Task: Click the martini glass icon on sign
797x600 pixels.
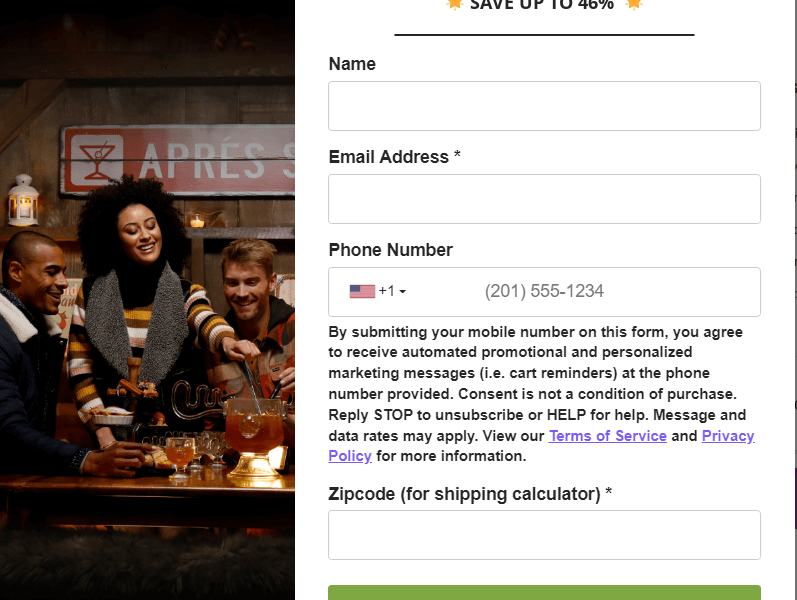Action: (x=97, y=159)
